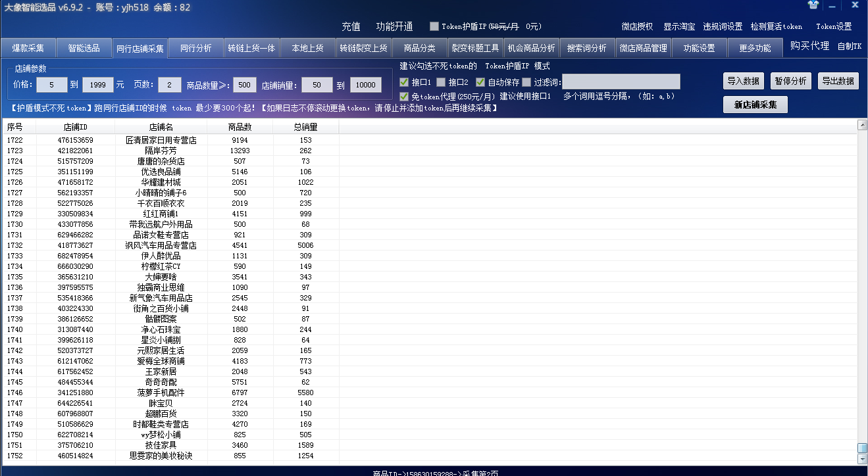Click the 微店授权 link

pos(637,27)
